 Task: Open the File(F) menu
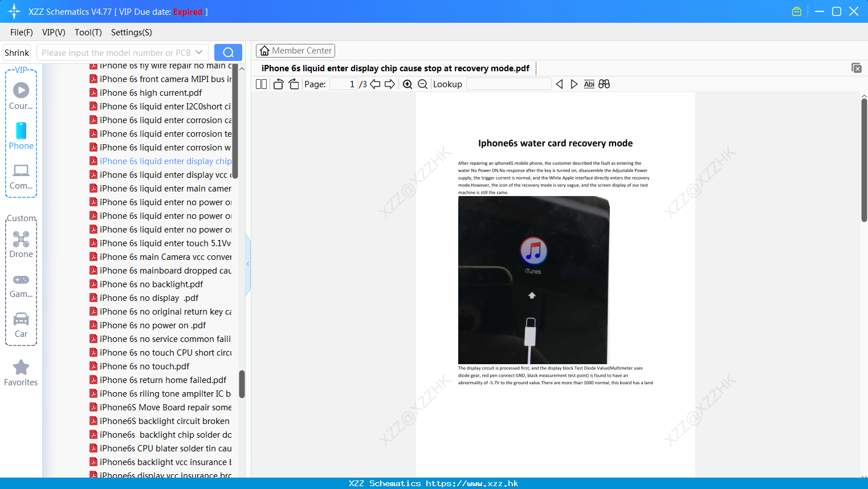(x=22, y=32)
